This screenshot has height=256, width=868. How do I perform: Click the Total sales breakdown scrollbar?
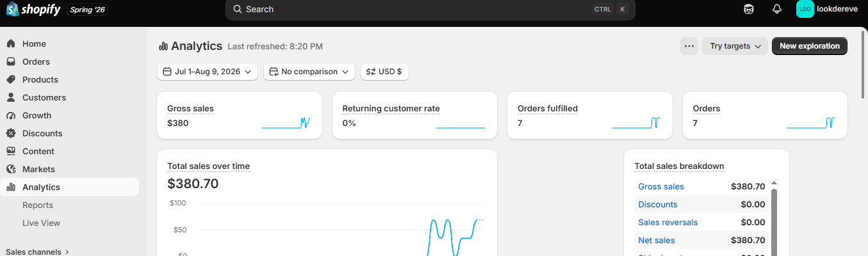point(774,221)
